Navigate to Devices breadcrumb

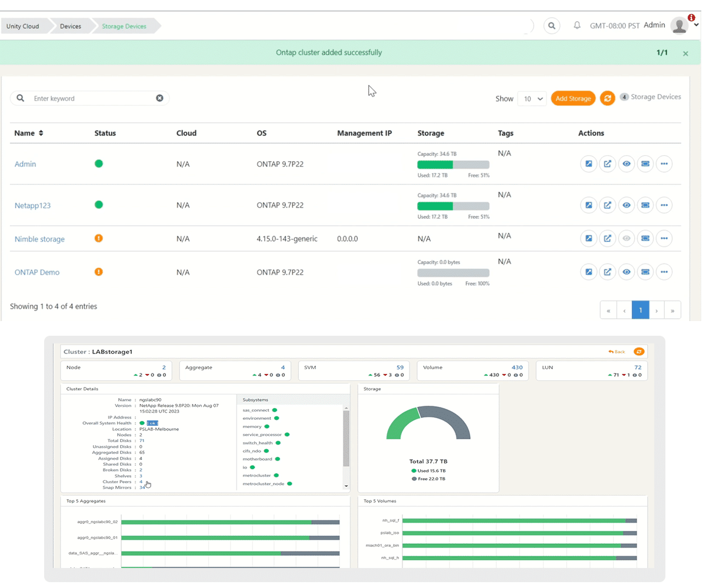[72, 26]
